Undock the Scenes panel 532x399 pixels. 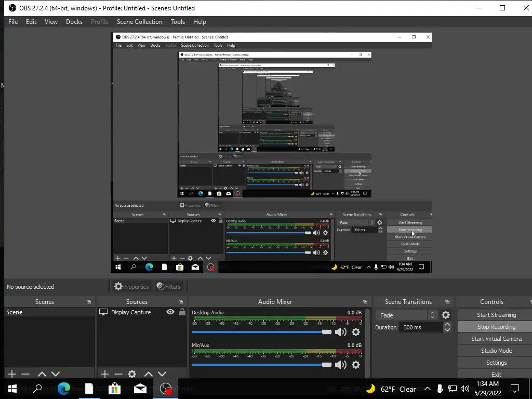coord(89,302)
